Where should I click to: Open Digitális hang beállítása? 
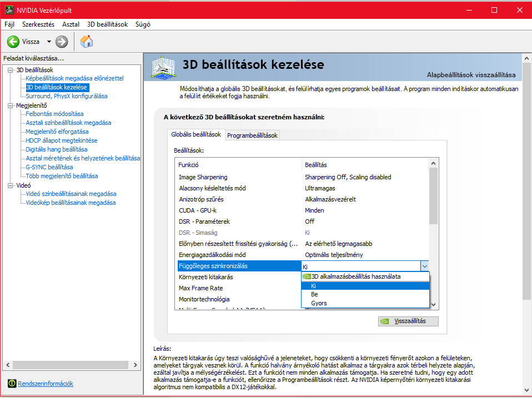click(57, 149)
